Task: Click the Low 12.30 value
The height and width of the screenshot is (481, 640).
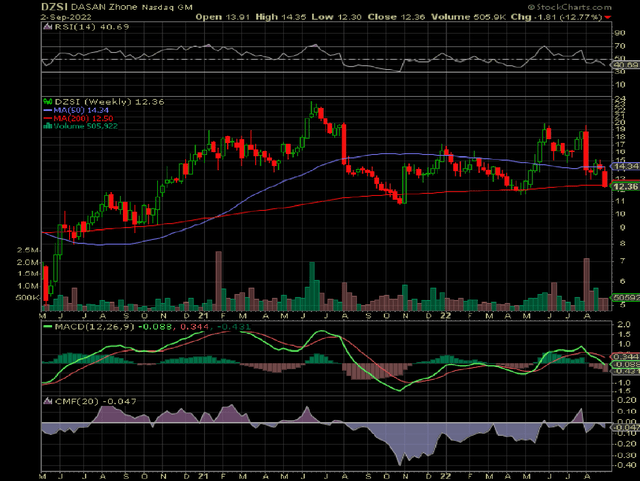Action: 337,17
